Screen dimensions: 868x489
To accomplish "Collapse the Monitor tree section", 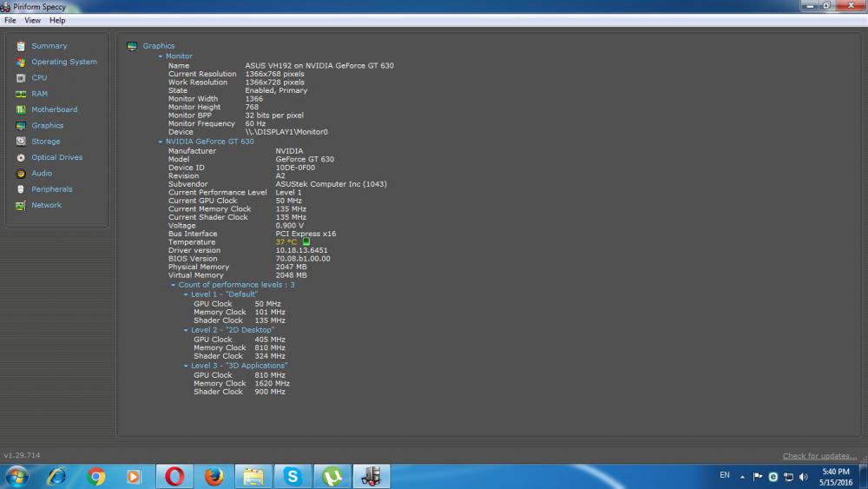I will pyautogui.click(x=161, y=56).
